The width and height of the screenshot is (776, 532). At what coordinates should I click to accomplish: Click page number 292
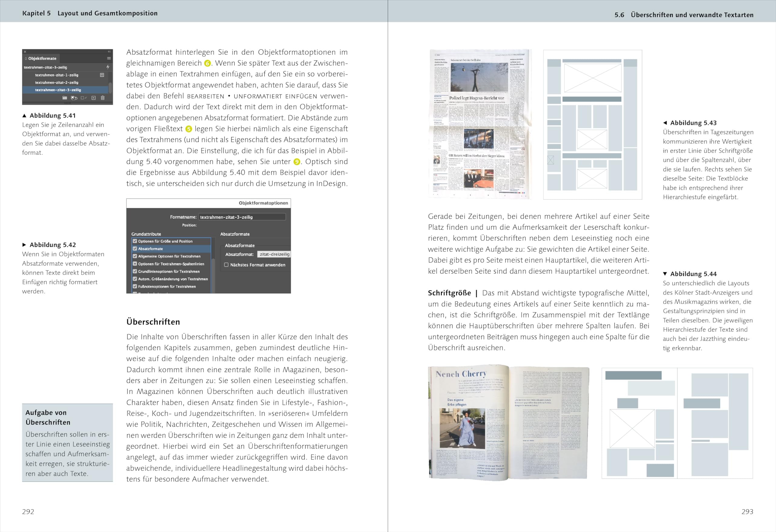[28, 512]
